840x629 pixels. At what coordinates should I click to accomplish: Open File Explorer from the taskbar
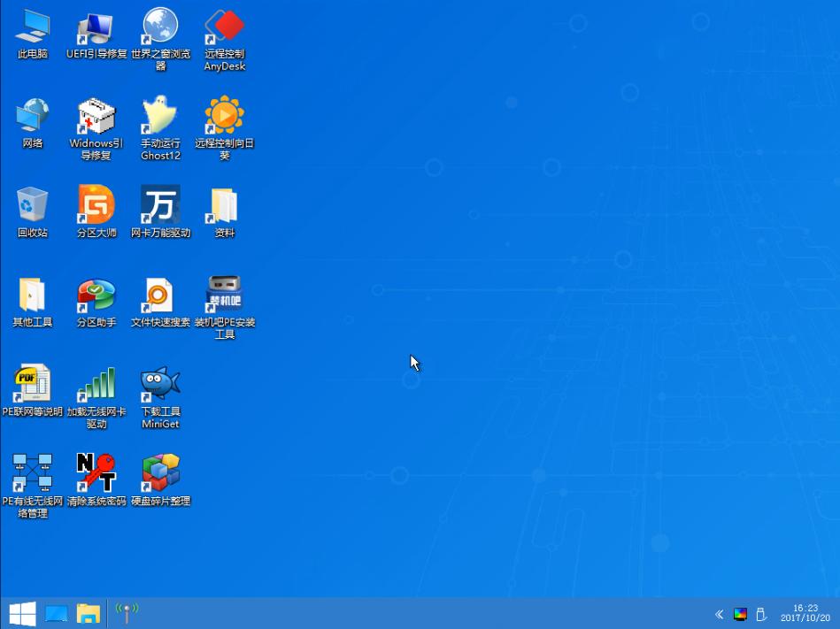pos(89,613)
